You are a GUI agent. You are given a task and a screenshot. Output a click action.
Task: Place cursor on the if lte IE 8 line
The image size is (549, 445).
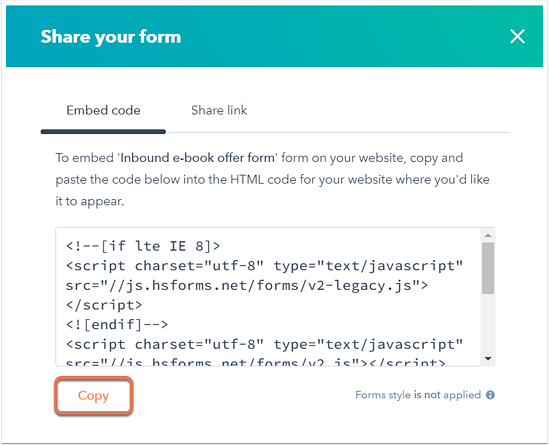coord(143,246)
